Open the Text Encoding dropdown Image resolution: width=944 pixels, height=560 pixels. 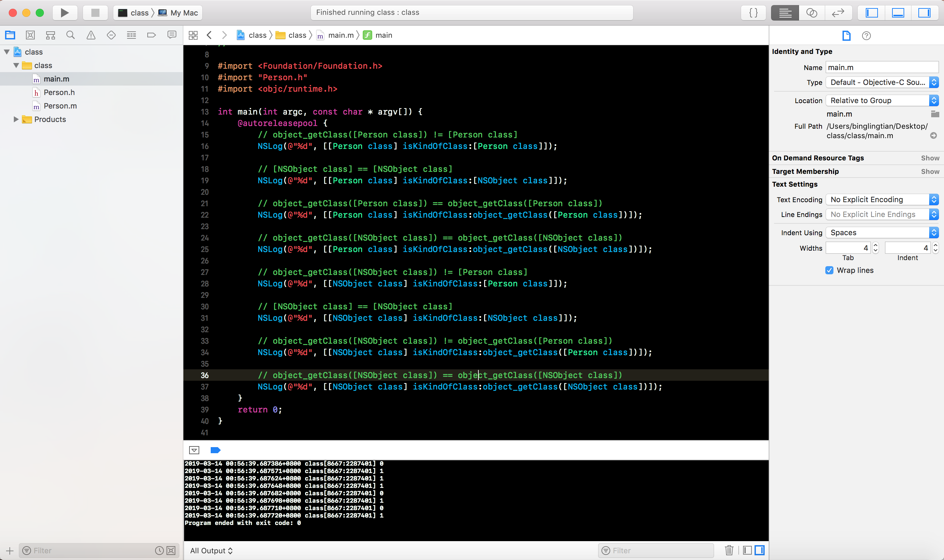(882, 199)
